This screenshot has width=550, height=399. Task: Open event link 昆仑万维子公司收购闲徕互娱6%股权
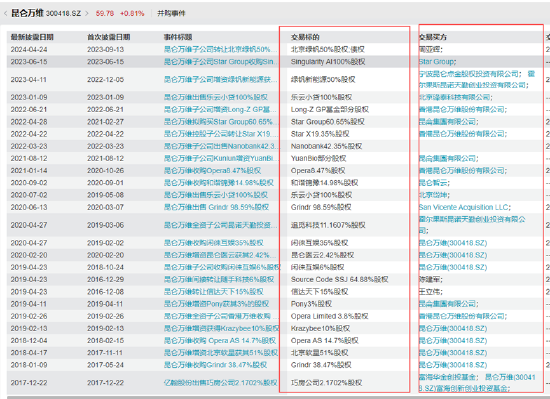pyautogui.click(x=222, y=267)
